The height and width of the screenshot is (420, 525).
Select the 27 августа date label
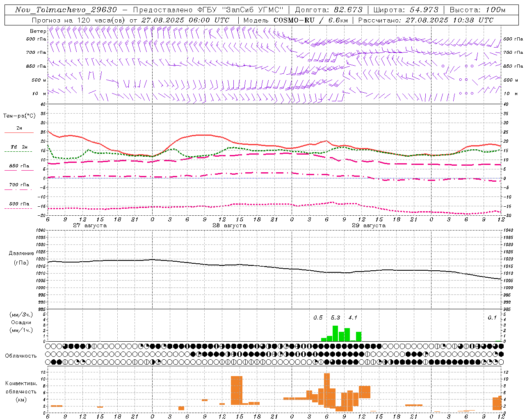point(90,226)
